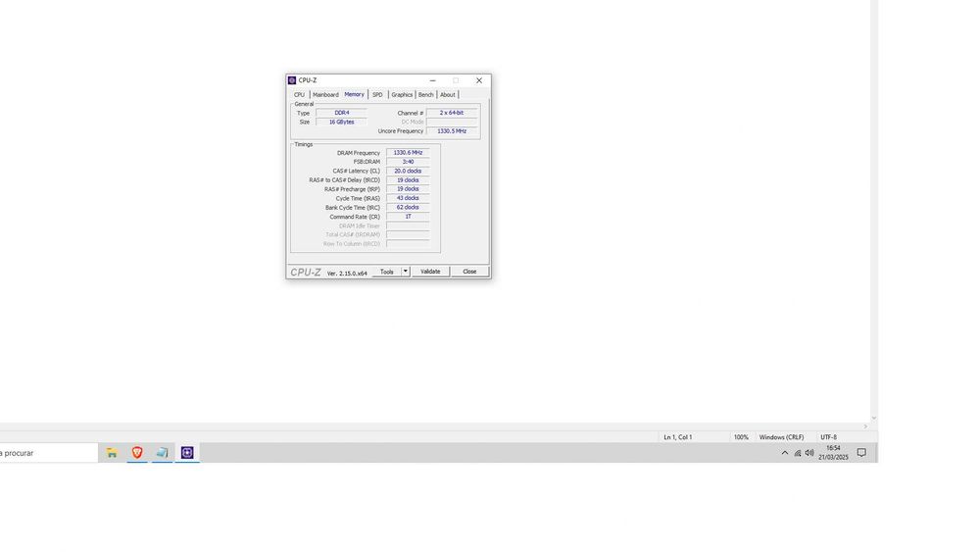
Task: Click the CAS# Latency 20.0 clocks value
Action: (x=408, y=171)
